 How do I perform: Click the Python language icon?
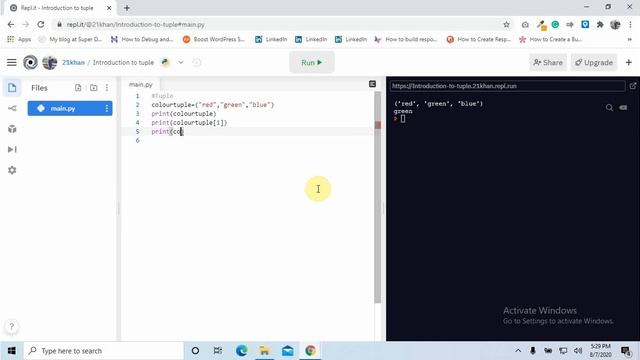(x=166, y=62)
